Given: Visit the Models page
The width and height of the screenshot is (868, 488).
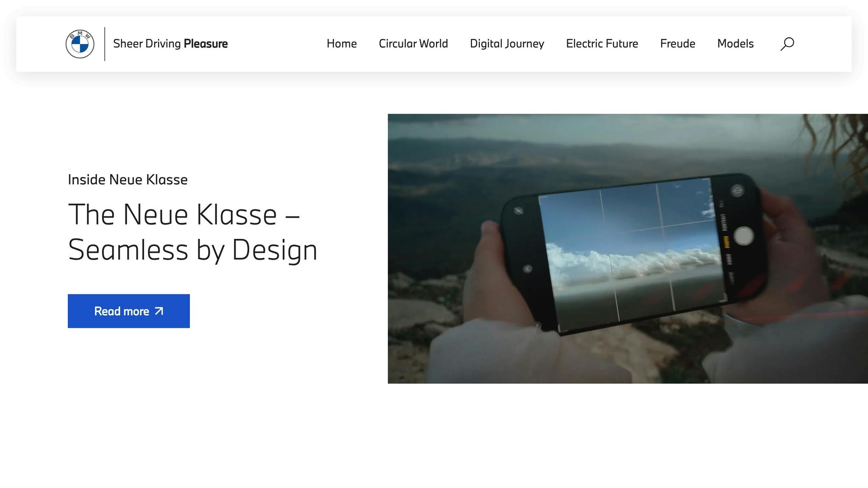Looking at the screenshot, I should point(735,44).
